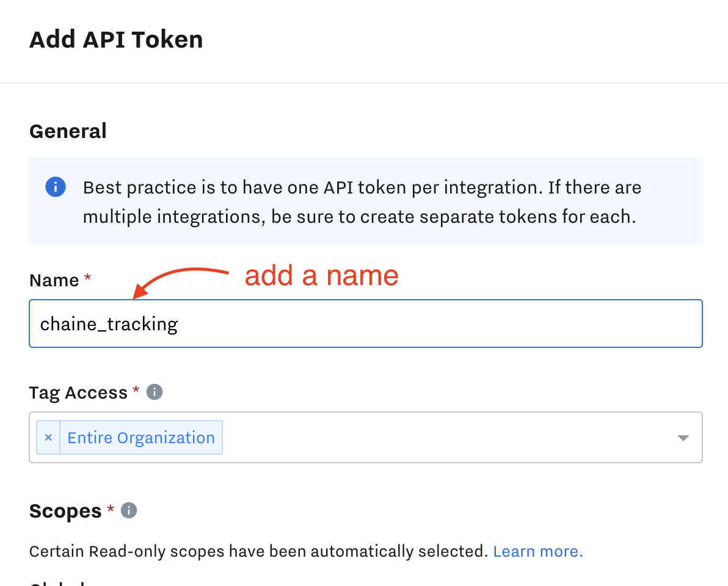
Task: Click the Scopes section heading
Action: [x=65, y=511]
